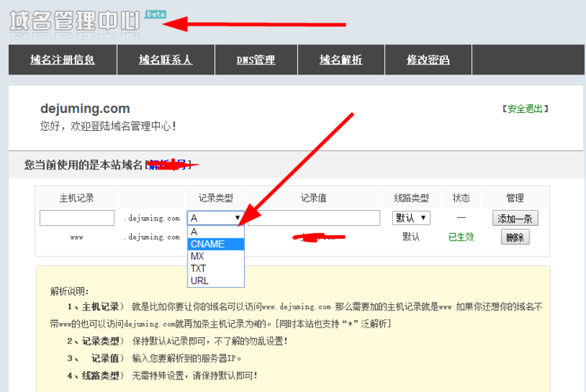Switch to 域名解析 tab

340,60
